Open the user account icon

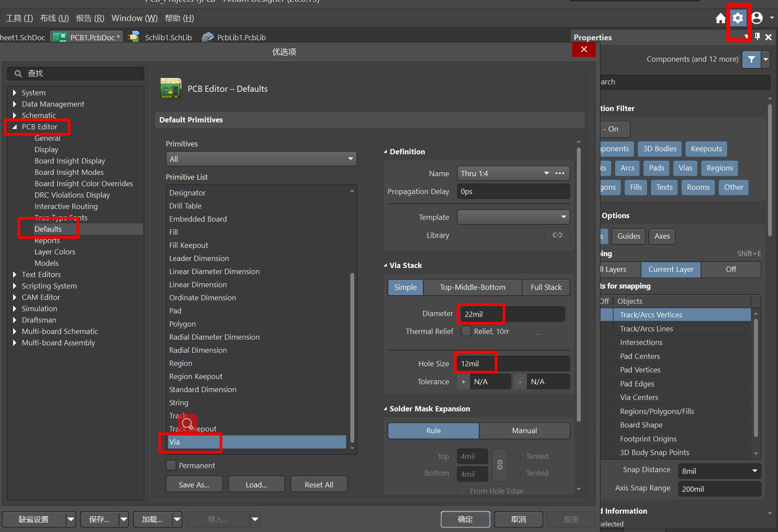tap(757, 18)
